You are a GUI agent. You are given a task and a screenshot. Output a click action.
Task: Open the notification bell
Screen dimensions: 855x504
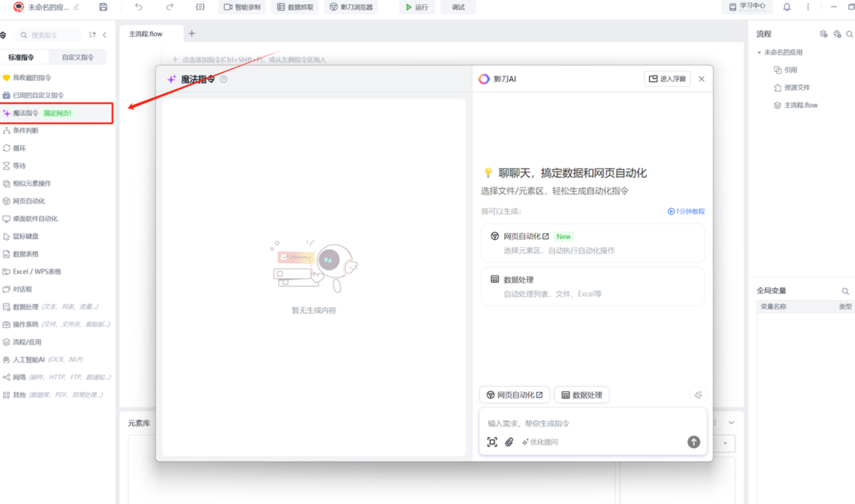pos(787,7)
